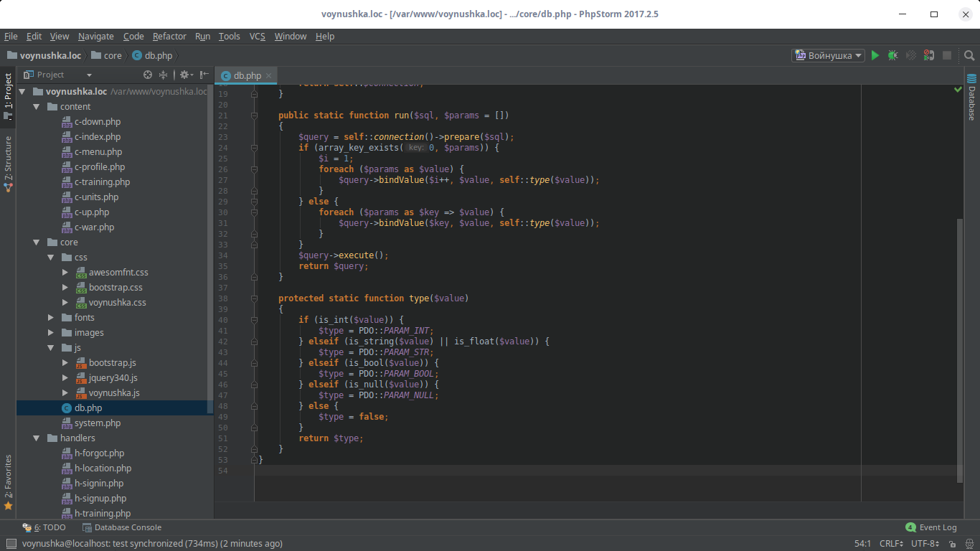Open the VCS menu
The height and width of the screenshot is (551, 980).
tap(257, 36)
